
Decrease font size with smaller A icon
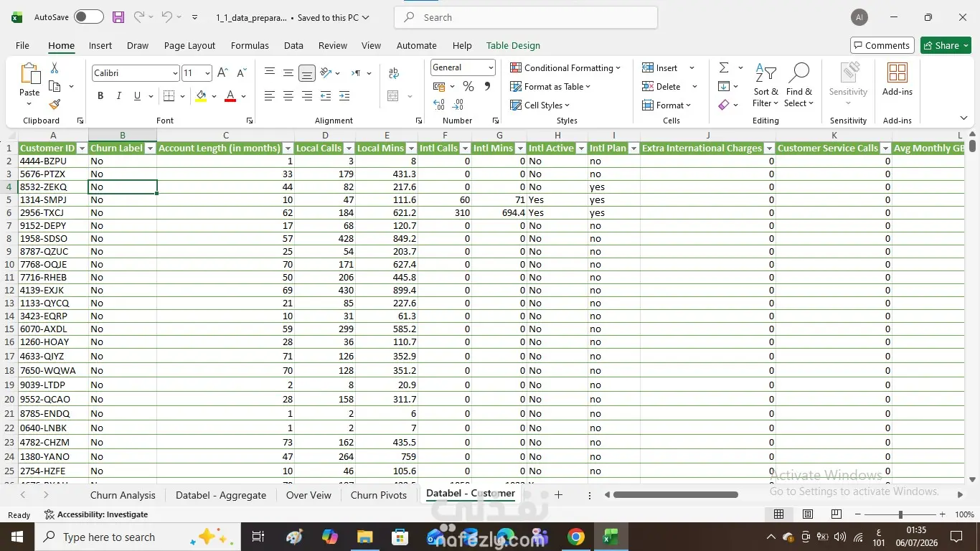pyautogui.click(x=242, y=72)
